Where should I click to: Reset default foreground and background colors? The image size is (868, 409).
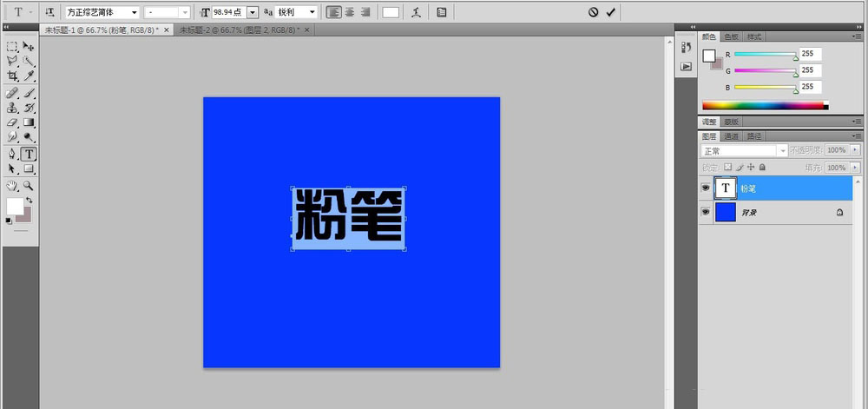tap(9, 221)
